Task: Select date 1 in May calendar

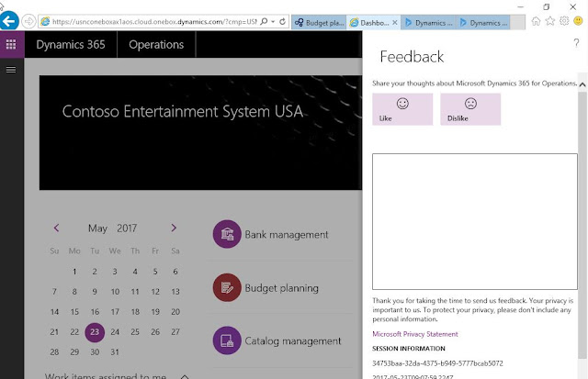Action: 74,272
